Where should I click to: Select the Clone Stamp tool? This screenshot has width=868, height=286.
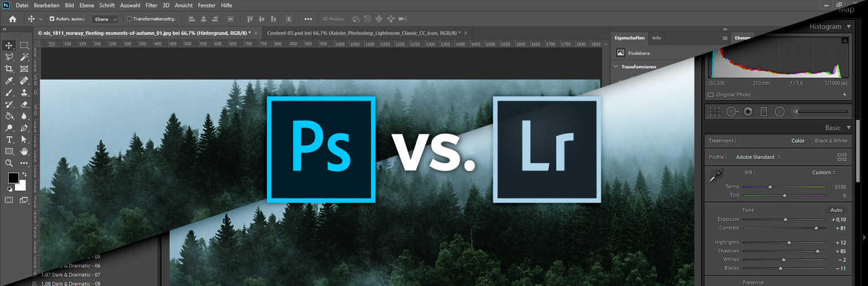(x=25, y=92)
